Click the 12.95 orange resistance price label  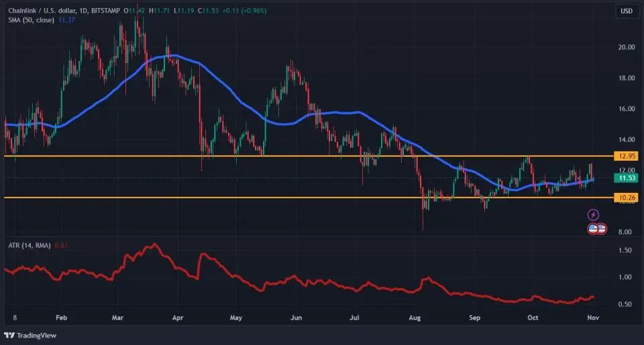point(627,155)
